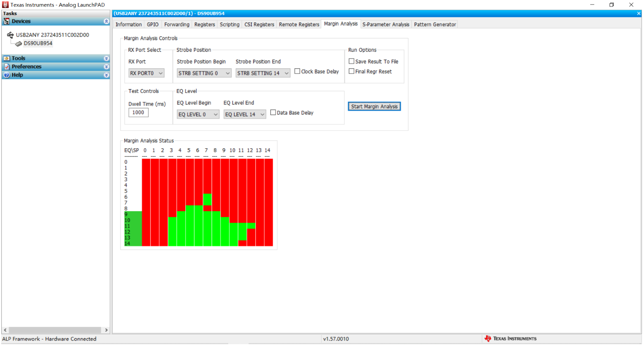Click the DS90UB954 chip icon

point(19,44)
